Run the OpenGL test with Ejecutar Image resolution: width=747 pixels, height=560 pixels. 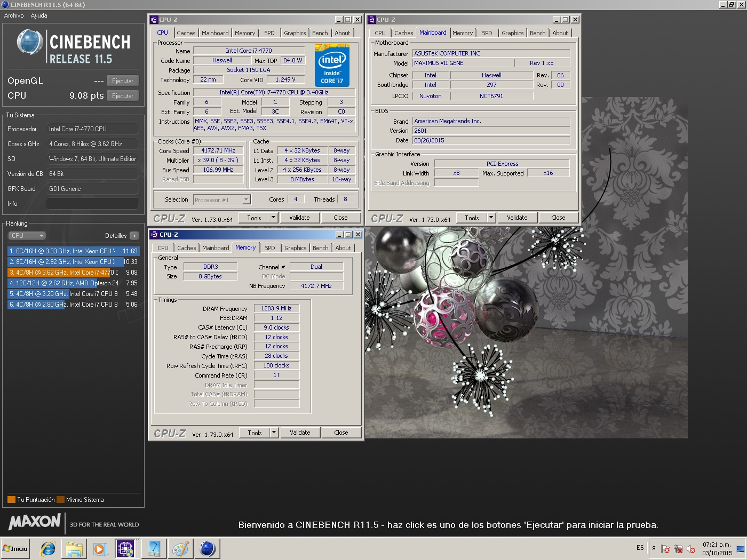(123, 81)
